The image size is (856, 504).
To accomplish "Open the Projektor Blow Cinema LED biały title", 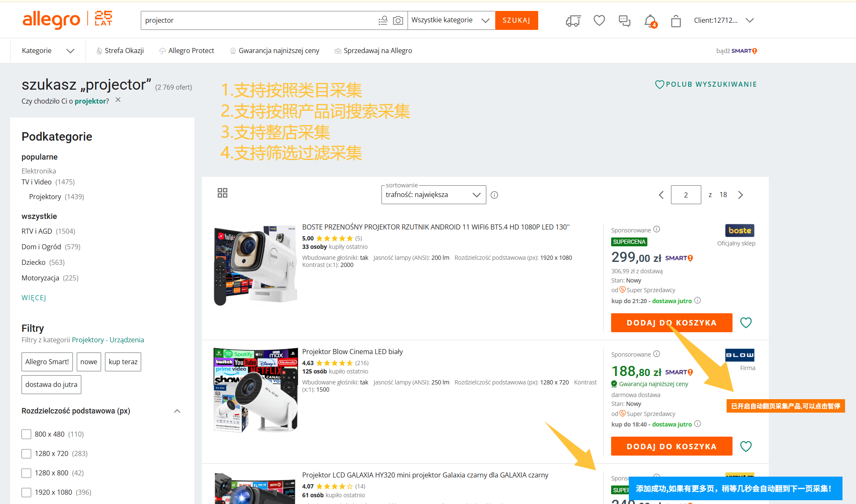I will click(352, 352).
